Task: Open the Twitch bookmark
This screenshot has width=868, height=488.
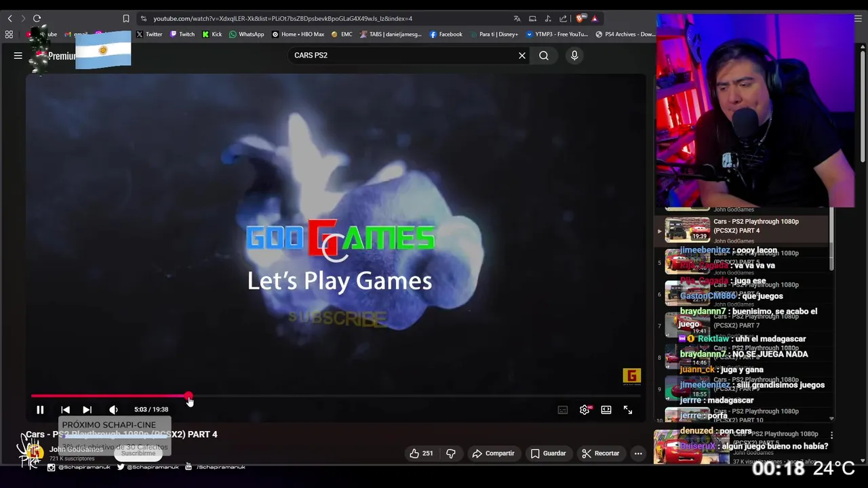Action: coord(182,34)
